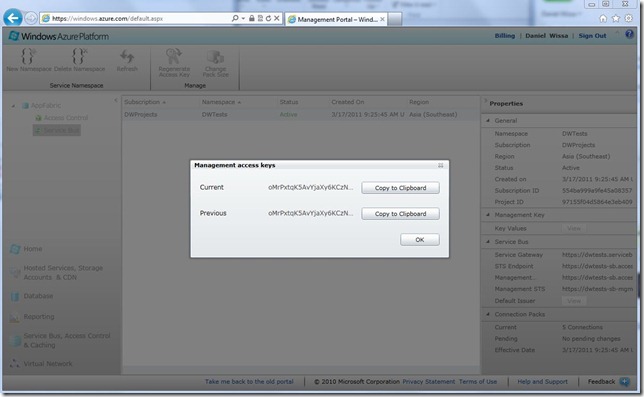Image resolution: width=644 pixels, height=397 pixels.
Task: Click the browser home icon
Action: (603, 18)
